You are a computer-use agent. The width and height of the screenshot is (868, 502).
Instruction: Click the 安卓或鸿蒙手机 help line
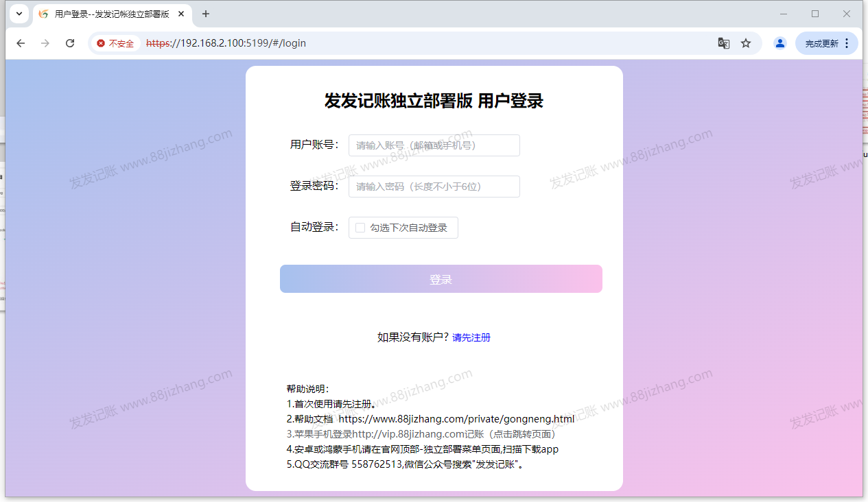click(x=423, y=449)
